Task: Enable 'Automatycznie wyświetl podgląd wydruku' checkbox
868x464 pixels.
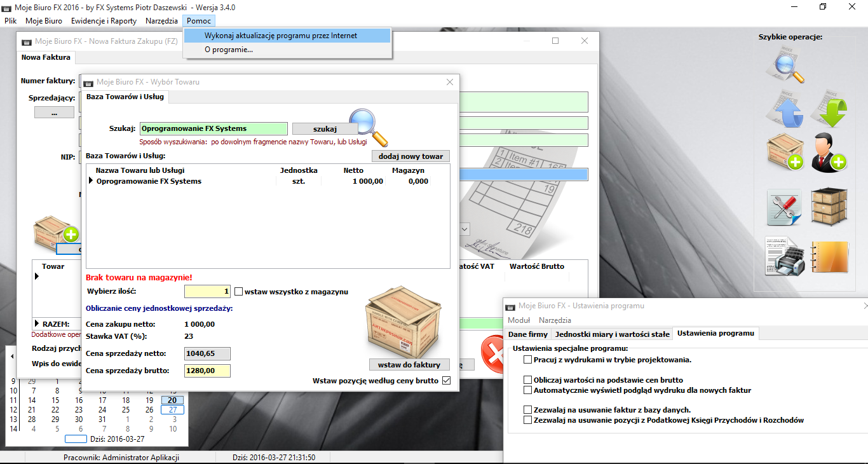Action: point(527,390)
